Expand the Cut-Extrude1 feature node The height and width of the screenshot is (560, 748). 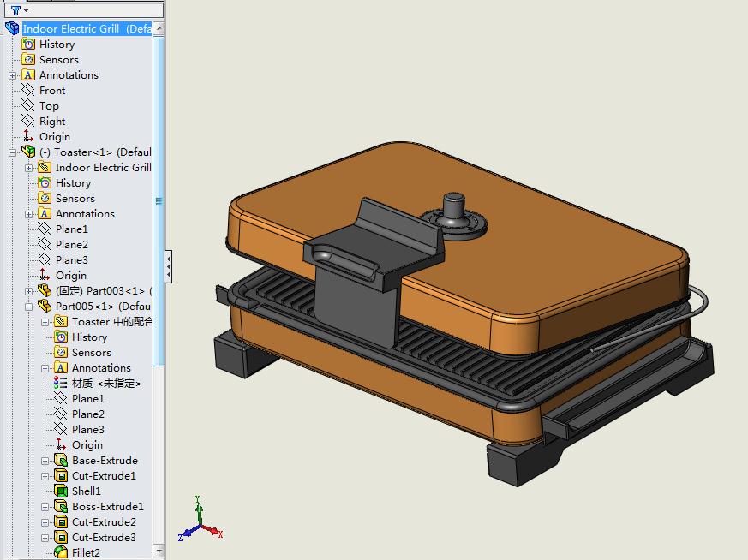click(45, 476)
